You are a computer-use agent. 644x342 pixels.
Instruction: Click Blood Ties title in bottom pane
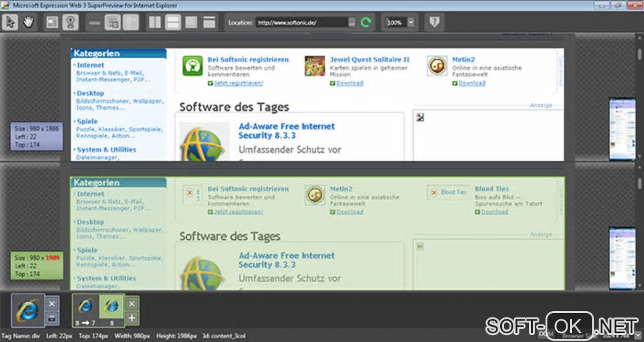492,189
